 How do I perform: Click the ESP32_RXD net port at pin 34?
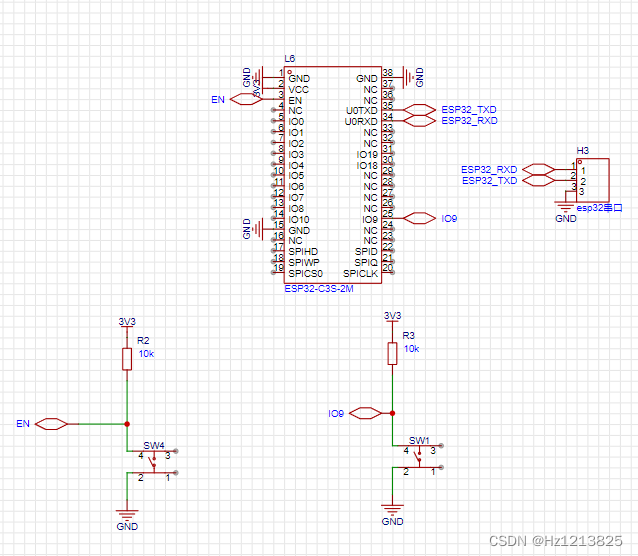420,121
